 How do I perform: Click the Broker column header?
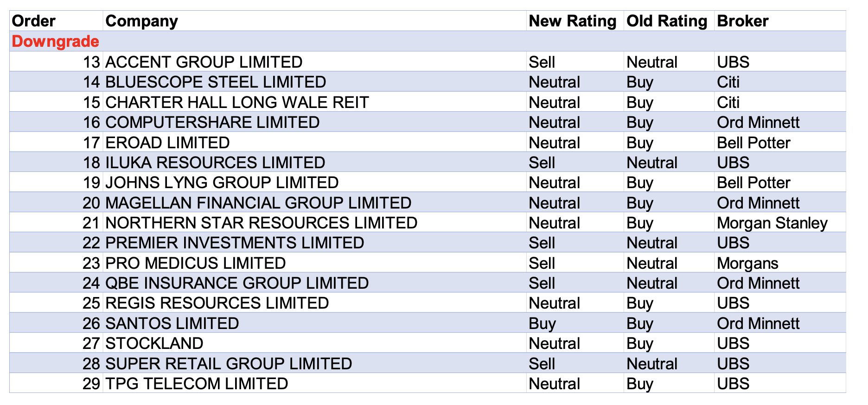click(x=742, y=21)
